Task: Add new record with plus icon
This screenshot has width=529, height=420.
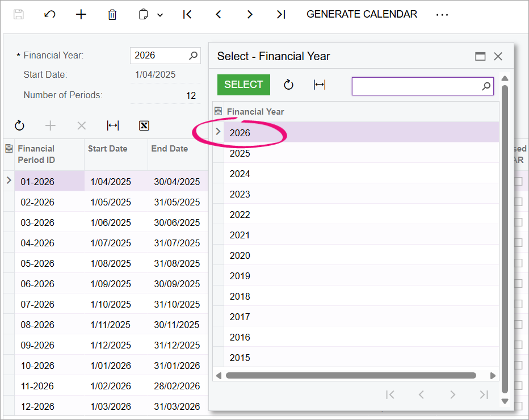Action: tap(81, 15)
